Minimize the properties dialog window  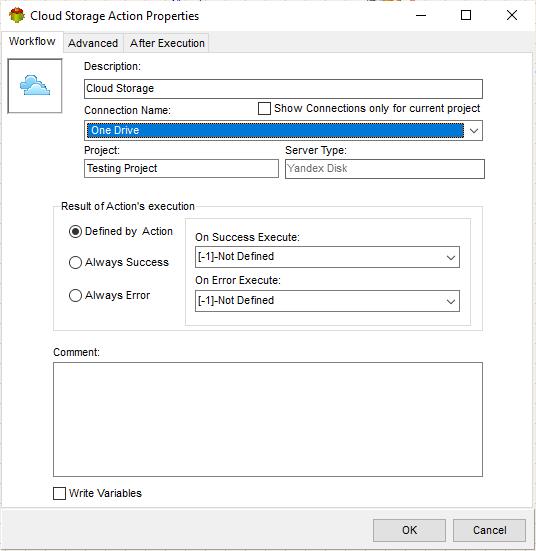tap(421, 15)
